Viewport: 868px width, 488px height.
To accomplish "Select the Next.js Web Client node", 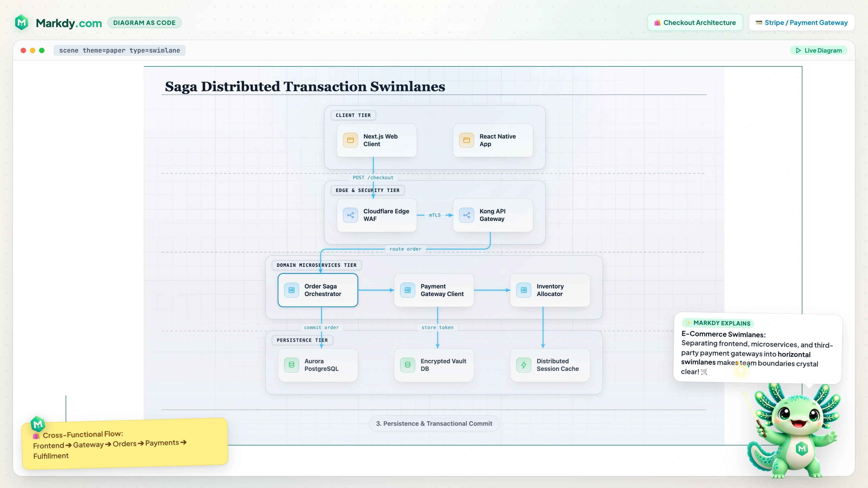I will pyautogui.click(x=377, y=140).
